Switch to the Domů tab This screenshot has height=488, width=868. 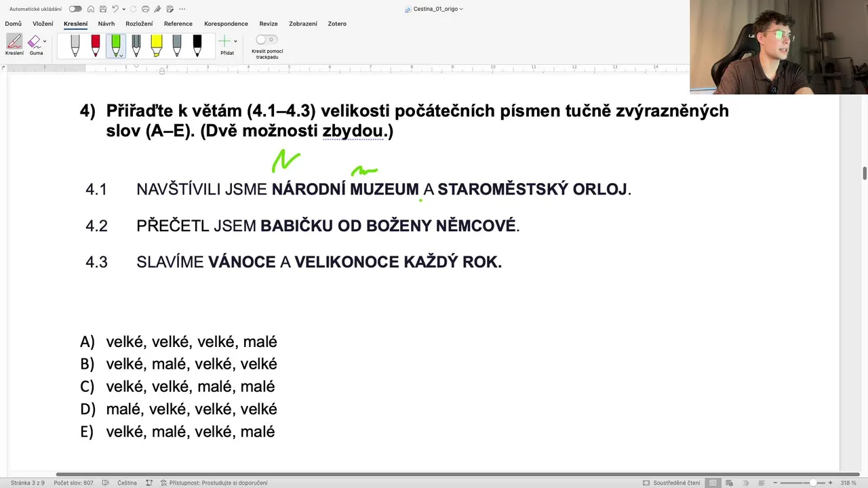[13, 24]
